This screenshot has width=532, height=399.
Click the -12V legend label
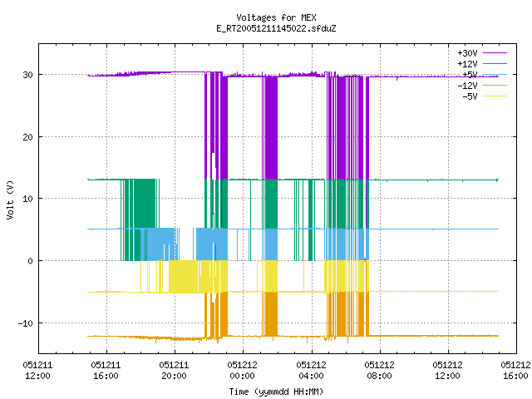click(x=467, y=86)
